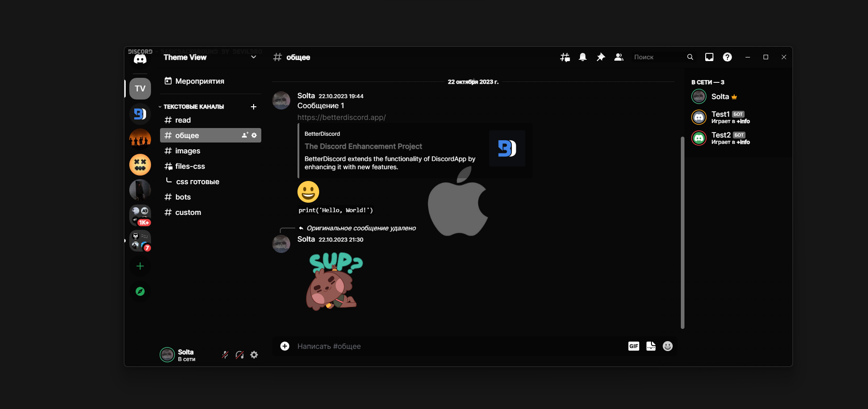Open the pinned messages panel
The image size is (868, 409).
click(x=601, y=57)
